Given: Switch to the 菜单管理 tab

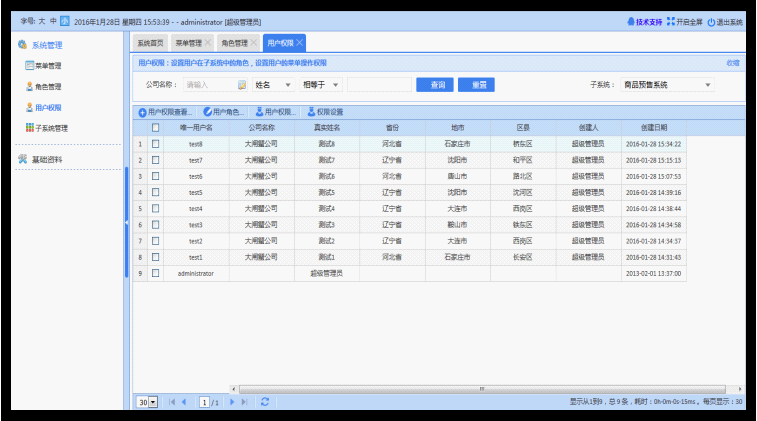Looking at the screenshot, I should pos(188,43).
